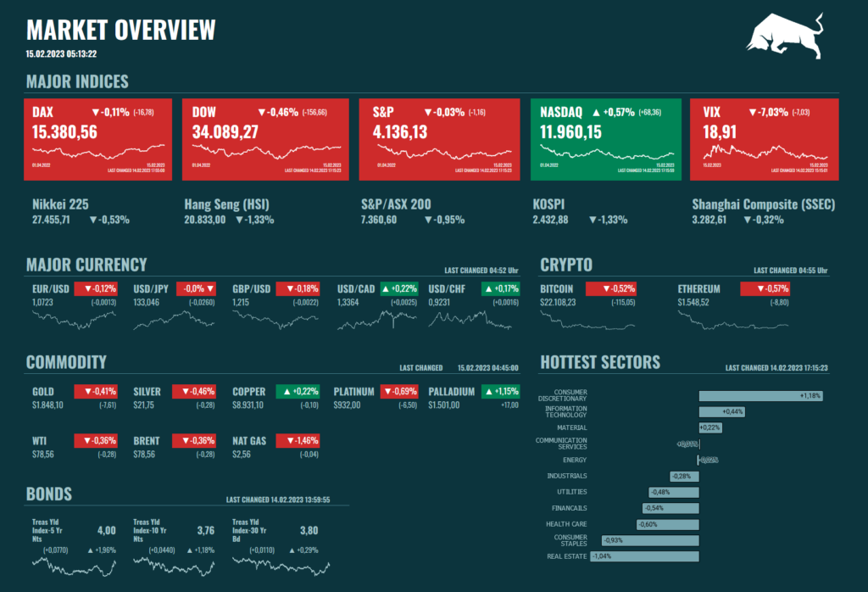This screenshot has height=592, width=868.
Task: Click the Material +0,22% sector bar
Action: [710, 427]
